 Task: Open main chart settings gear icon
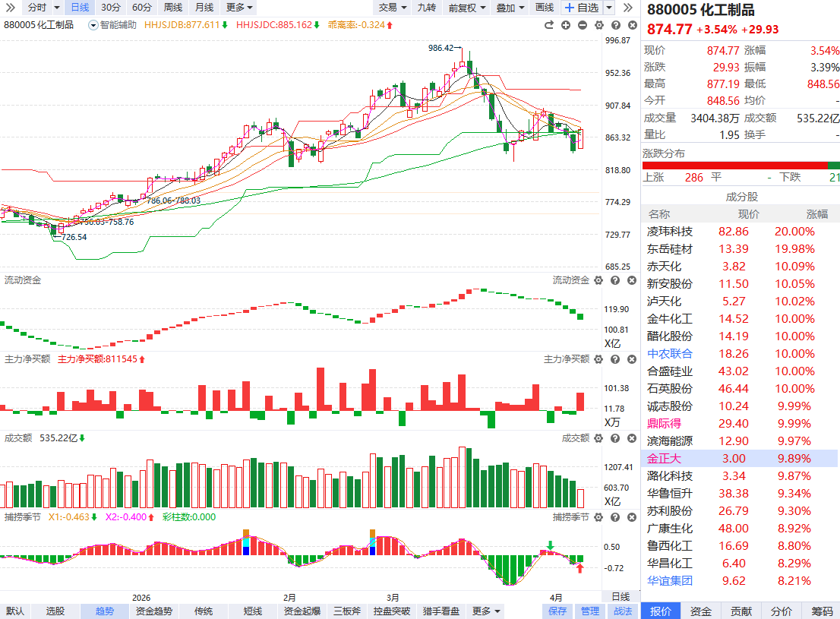(x=599, y=25)
